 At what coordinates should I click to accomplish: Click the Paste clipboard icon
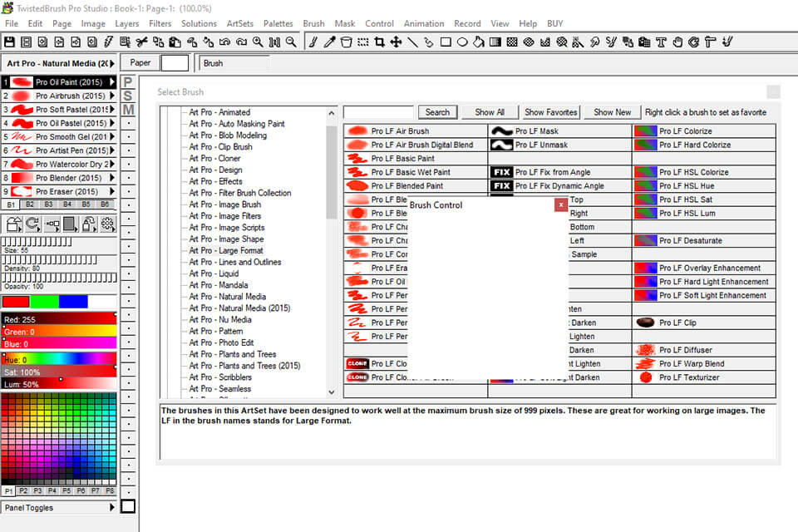click(x=175, y=42)
